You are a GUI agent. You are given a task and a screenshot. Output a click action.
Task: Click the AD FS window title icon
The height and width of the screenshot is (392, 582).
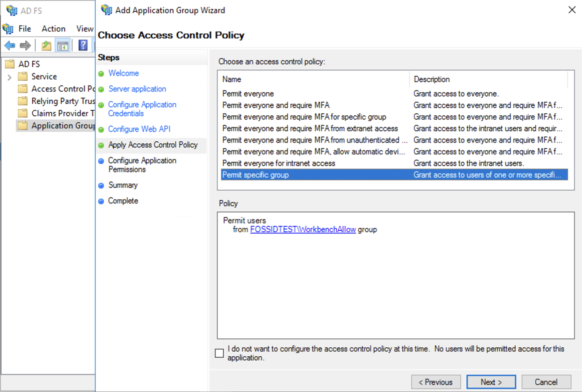coord(12,11)
